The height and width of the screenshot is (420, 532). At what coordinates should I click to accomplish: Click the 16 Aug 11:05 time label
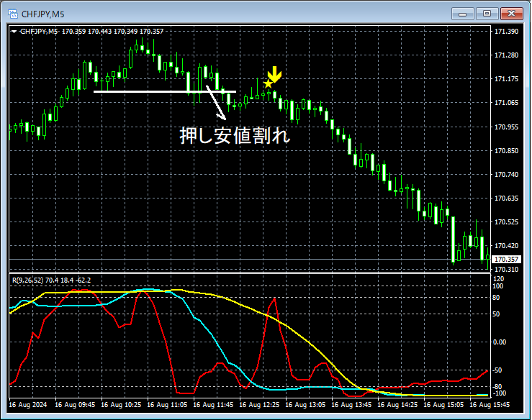tap(167, 405)
